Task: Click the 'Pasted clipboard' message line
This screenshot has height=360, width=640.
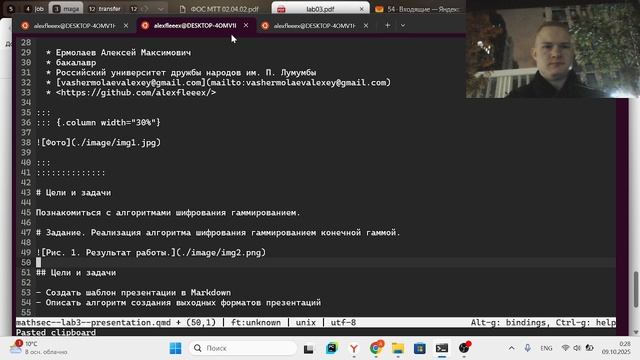Action: point(56,332)
